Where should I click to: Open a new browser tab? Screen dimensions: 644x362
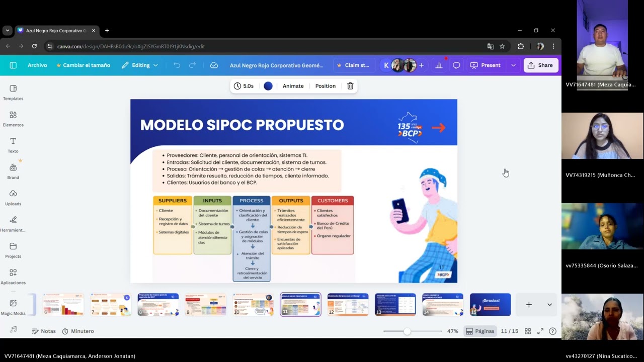107,31
